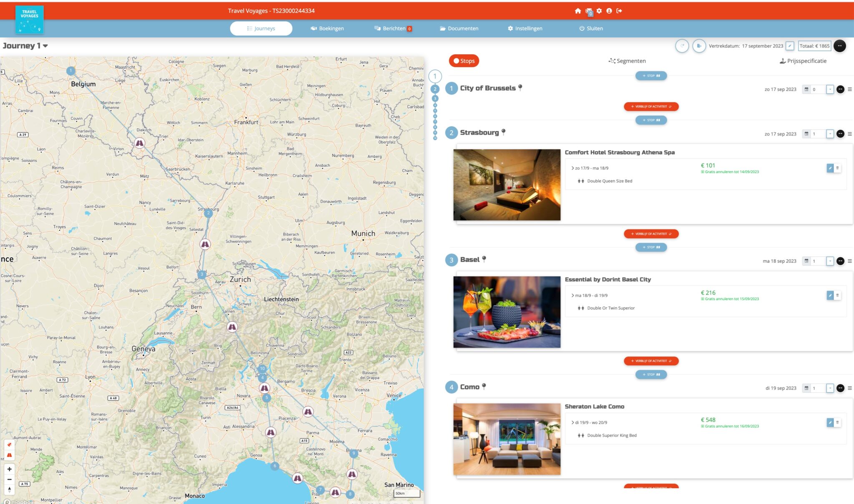Viewport: 854px width, 504px height.
Task: Open black options button for Basel stop
Action: pyautogui.click(x=840, y=261)
